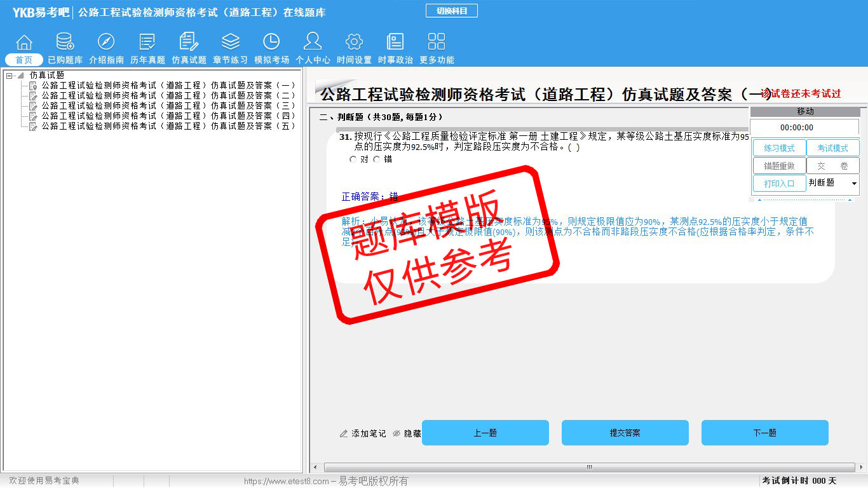The width and height of the screenshot is (868, 488).
Task: Open 仿真试题及答案（三） in tree
Action: [x=168, y=105]
